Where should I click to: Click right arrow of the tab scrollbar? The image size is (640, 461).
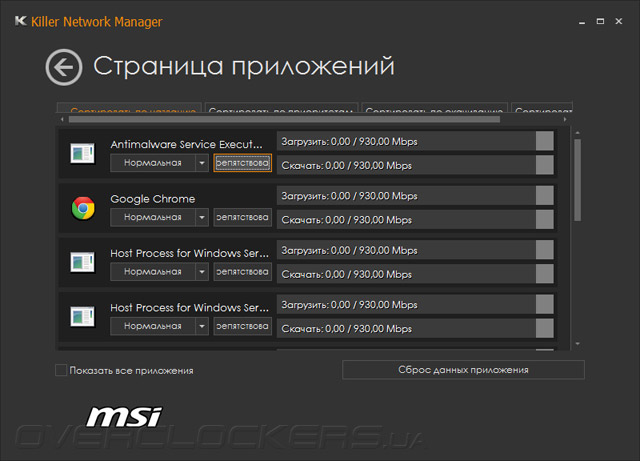(565, 119)
